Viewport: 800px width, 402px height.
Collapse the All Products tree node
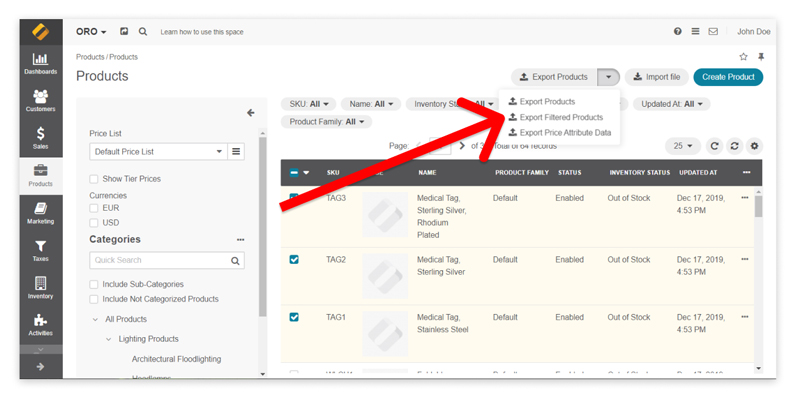coord(95,319)
